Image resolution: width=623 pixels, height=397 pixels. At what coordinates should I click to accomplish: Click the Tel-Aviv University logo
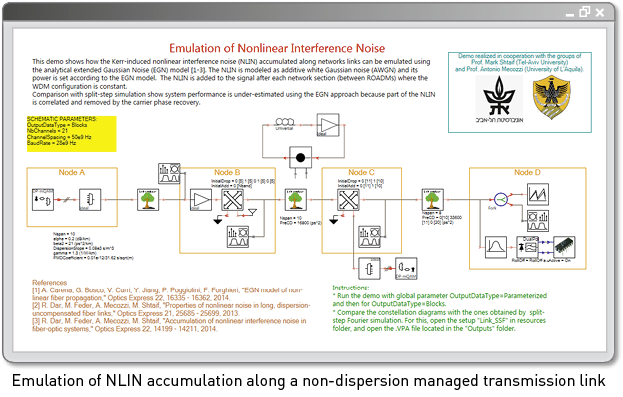499,99
